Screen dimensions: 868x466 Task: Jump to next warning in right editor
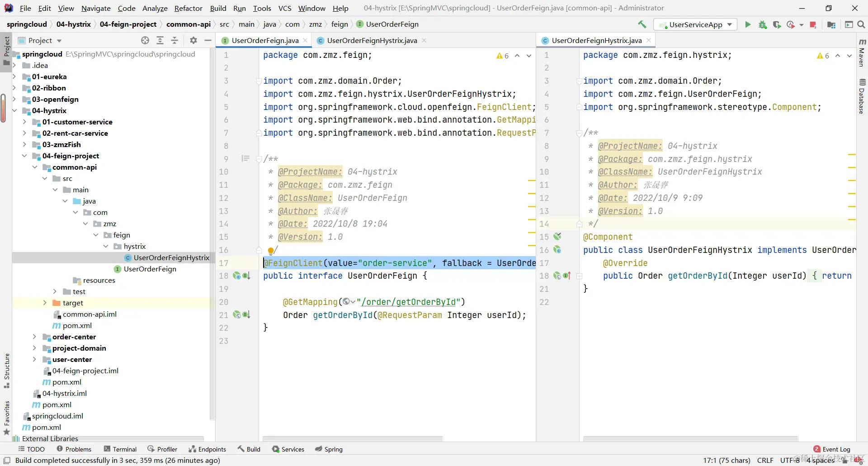tap(849, 56)
